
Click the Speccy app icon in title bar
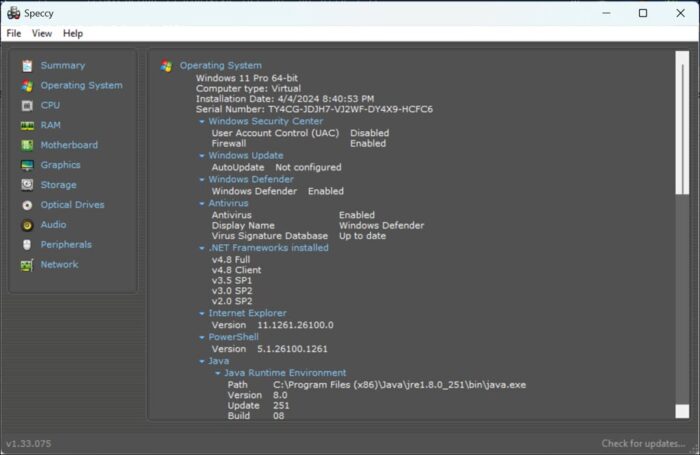click(13, 13)
